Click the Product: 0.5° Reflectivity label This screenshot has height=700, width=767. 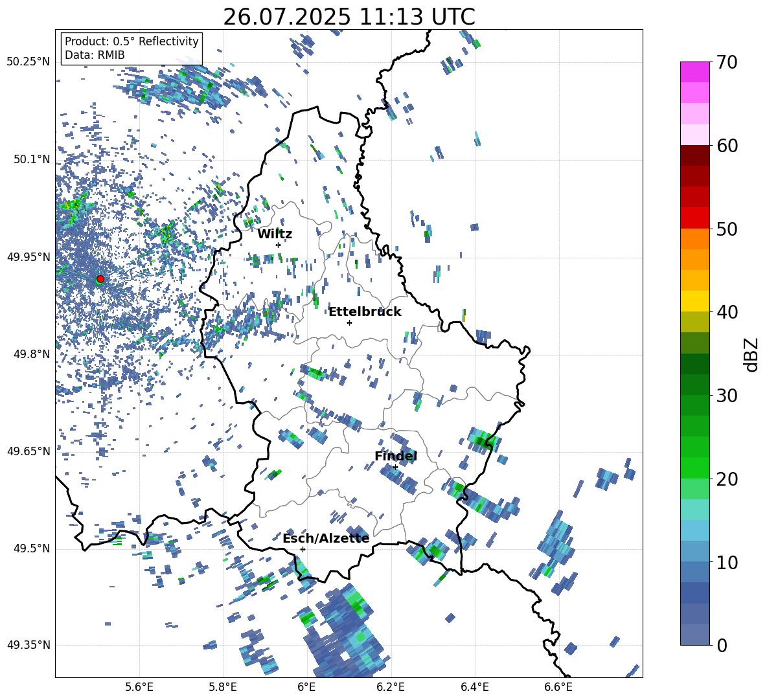point(132,41)
